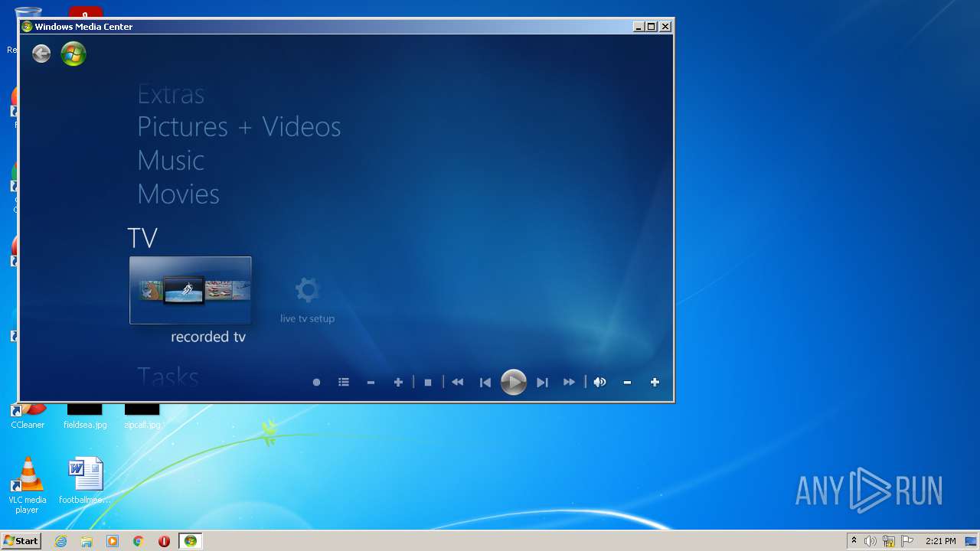Open the recorded tv tile
Viewport: 980px width, 551px height.
pos(191,291)
